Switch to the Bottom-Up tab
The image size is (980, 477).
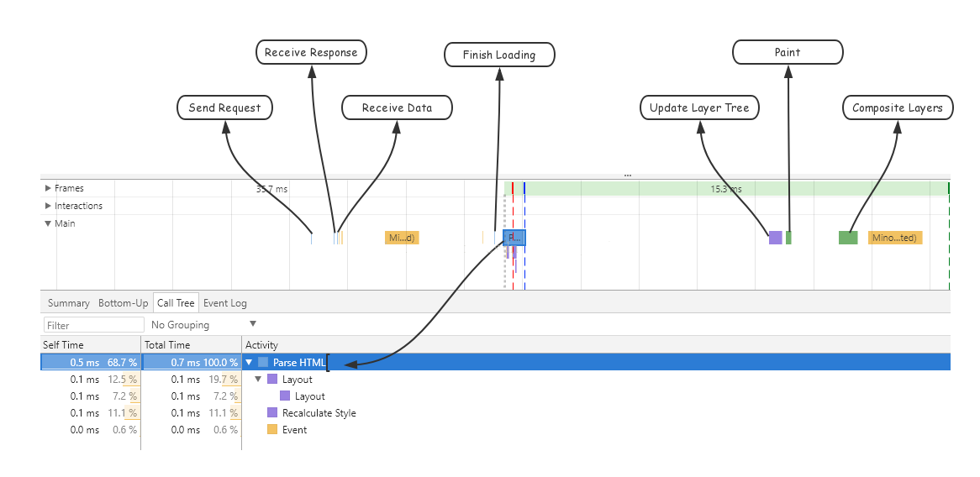[123, 303]
